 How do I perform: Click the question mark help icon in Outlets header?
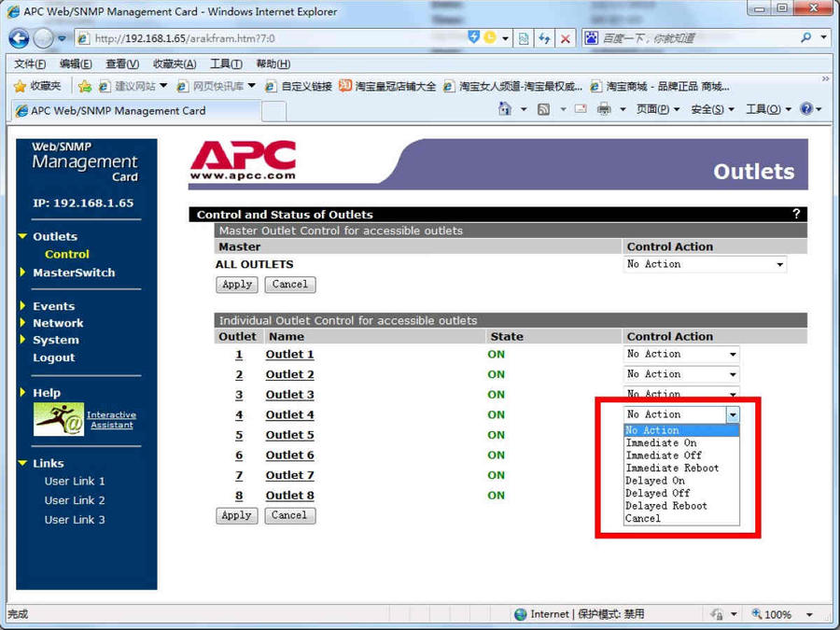[796, 214]
